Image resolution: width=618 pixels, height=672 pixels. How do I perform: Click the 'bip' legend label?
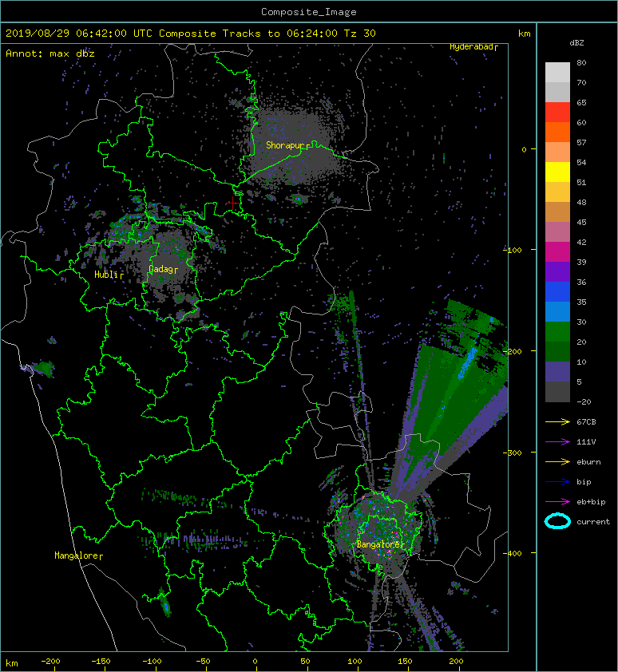point(584,482)
